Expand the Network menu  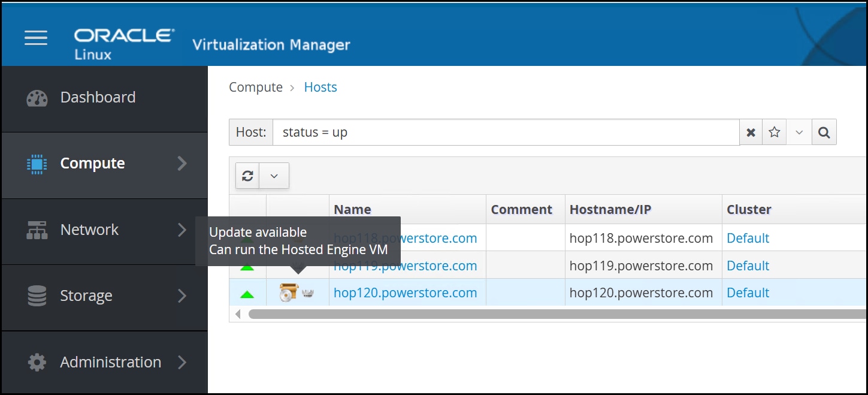coord(105,230)
